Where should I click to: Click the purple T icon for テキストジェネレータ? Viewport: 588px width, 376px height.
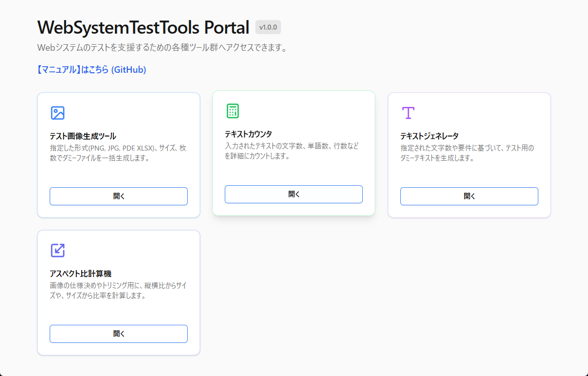(x=408, y=113)
